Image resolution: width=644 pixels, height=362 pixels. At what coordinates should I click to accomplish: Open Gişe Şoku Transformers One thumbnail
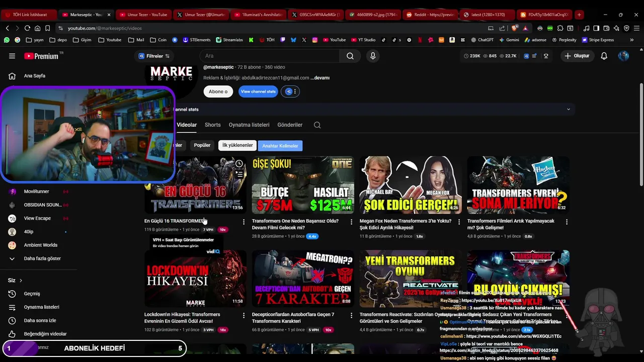click(x=303, y=185)
